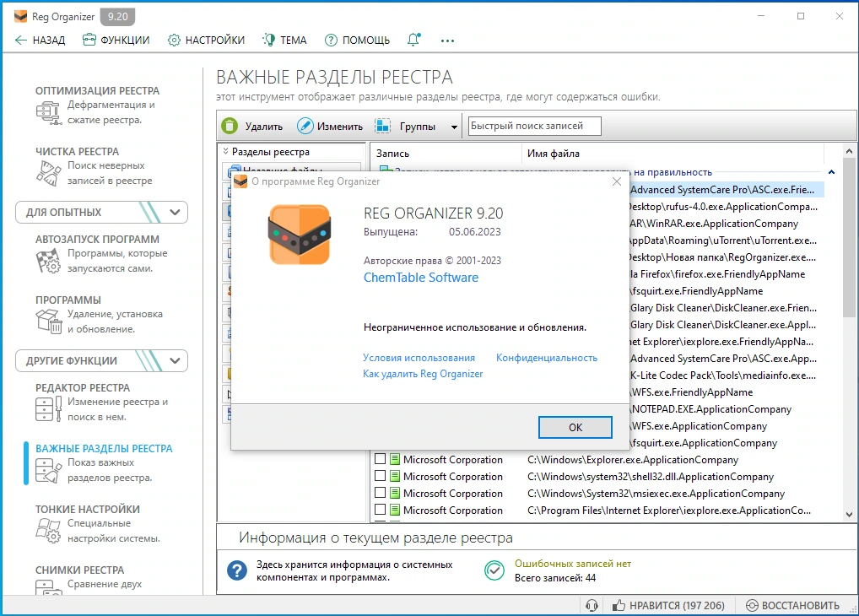Viewport: 859px width, 616px height.
Task: Click the green Удалить trash icon
Action: click(230, 126)
